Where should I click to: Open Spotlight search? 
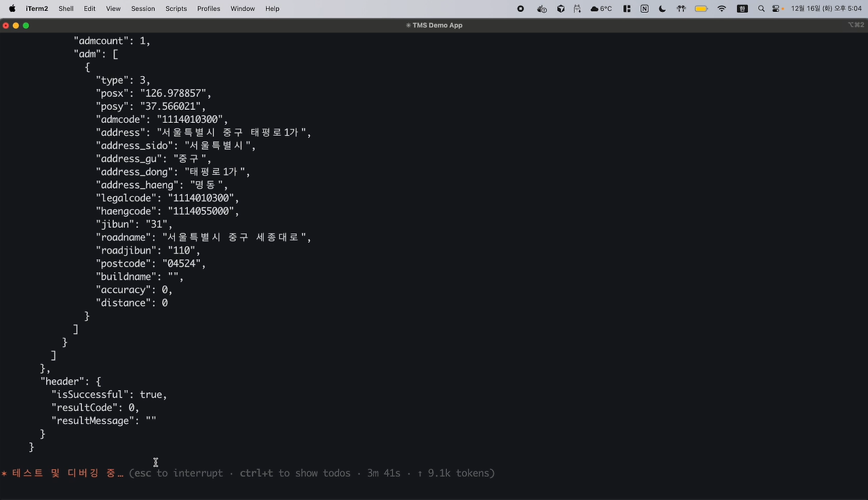(762, 9)
